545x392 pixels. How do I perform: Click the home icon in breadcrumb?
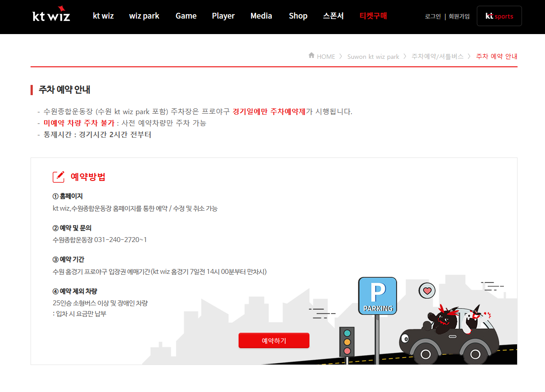pyautogui.click(x=311, y=55)
